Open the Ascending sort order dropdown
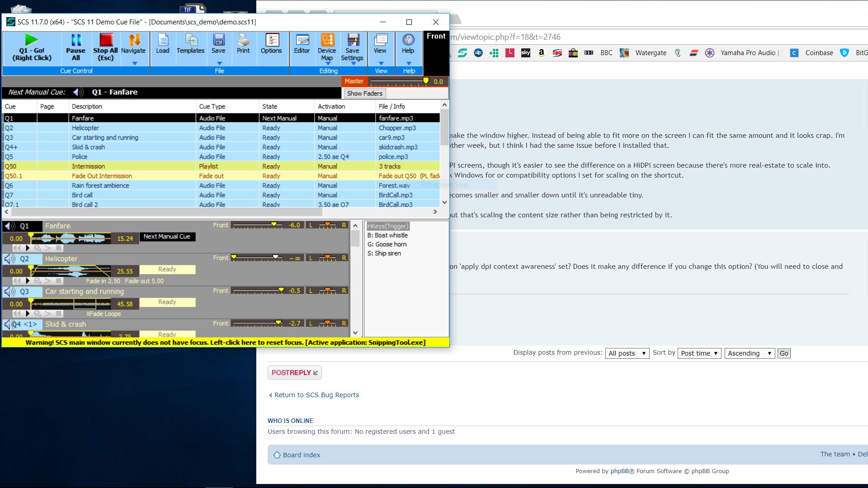 [x=749, y=353]
